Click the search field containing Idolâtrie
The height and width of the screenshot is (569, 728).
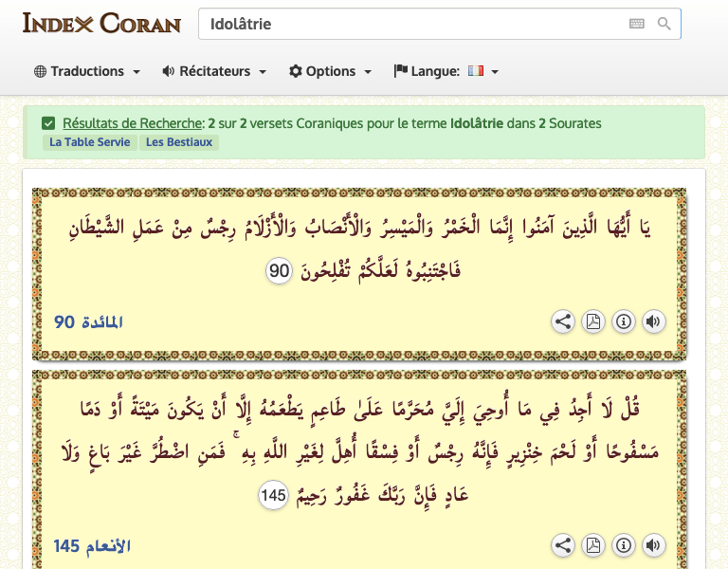click(408, 24)
